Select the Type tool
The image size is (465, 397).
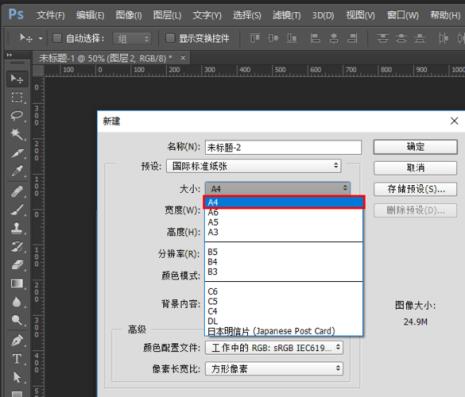17,359
